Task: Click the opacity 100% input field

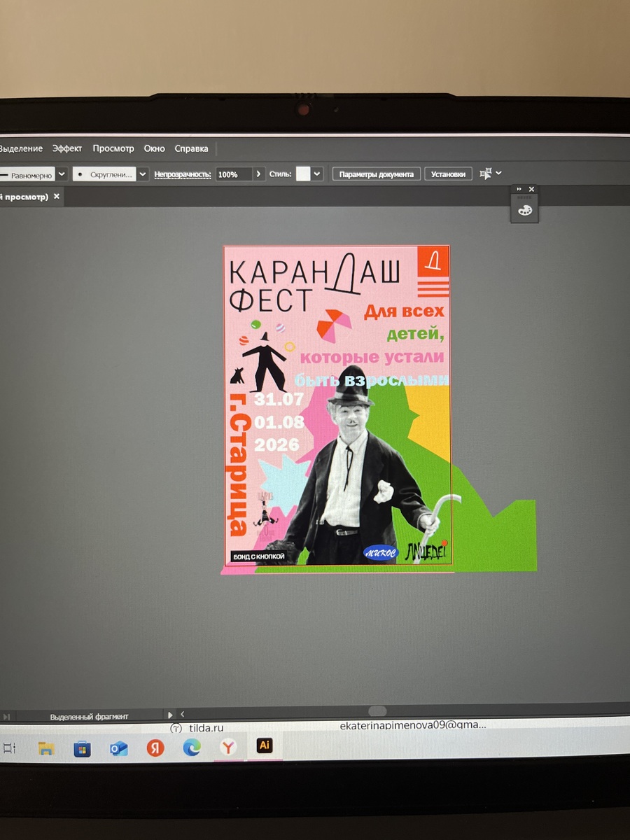Action: pos(233,174)
